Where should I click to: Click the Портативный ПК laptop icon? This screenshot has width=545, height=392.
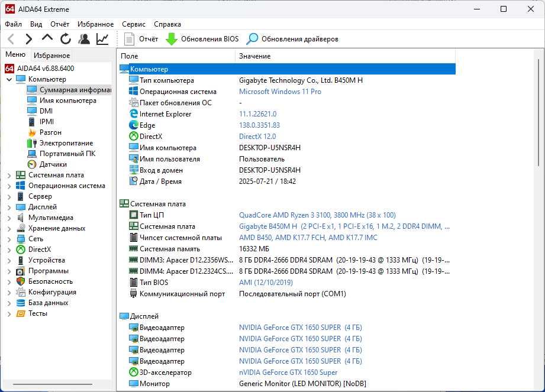pos(32,154)
